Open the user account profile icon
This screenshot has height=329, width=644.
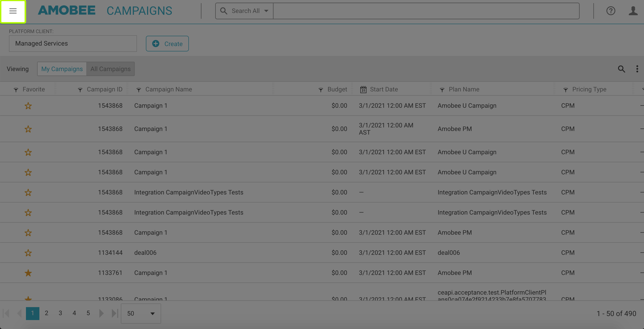pyautogui.click(x=633, y=11)
